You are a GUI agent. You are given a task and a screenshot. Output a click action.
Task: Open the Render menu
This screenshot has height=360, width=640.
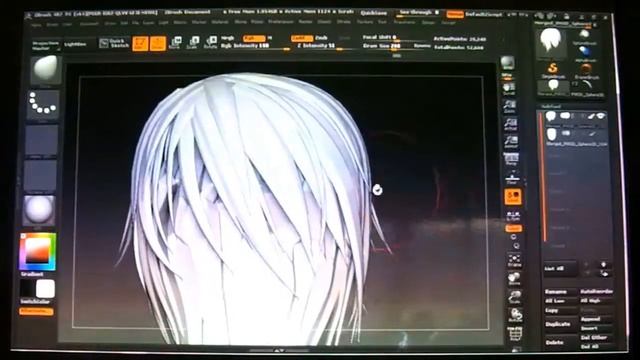click(x=305, y=22)
